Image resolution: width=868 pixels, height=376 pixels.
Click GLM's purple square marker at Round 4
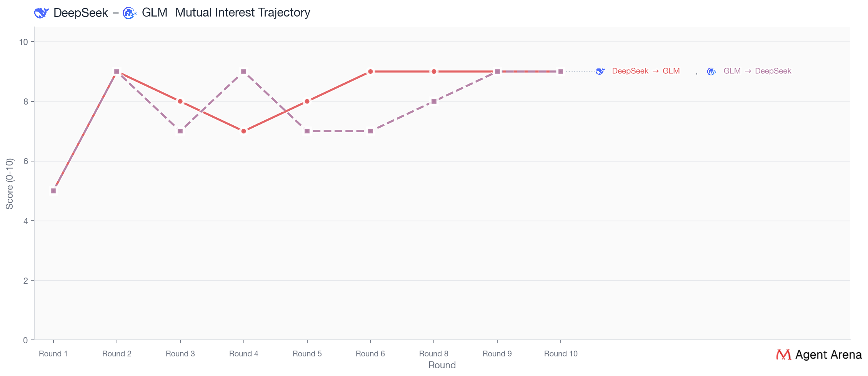coord(244,72)
